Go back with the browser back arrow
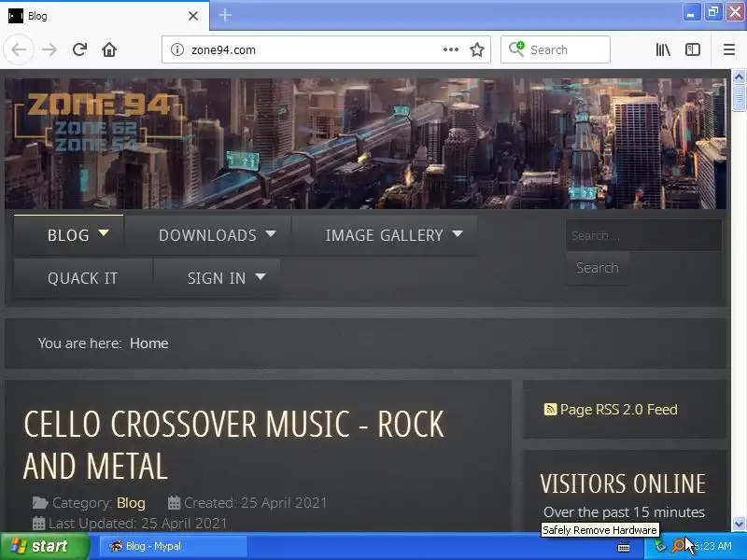 point(19,49)
